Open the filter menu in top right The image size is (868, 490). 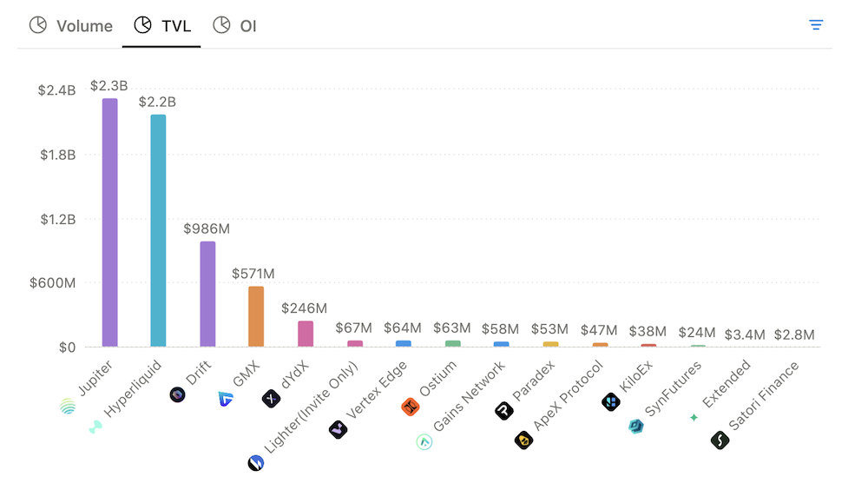(816, 24)
